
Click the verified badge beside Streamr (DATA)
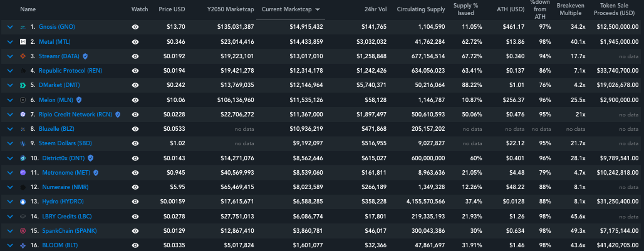point(85,56)
